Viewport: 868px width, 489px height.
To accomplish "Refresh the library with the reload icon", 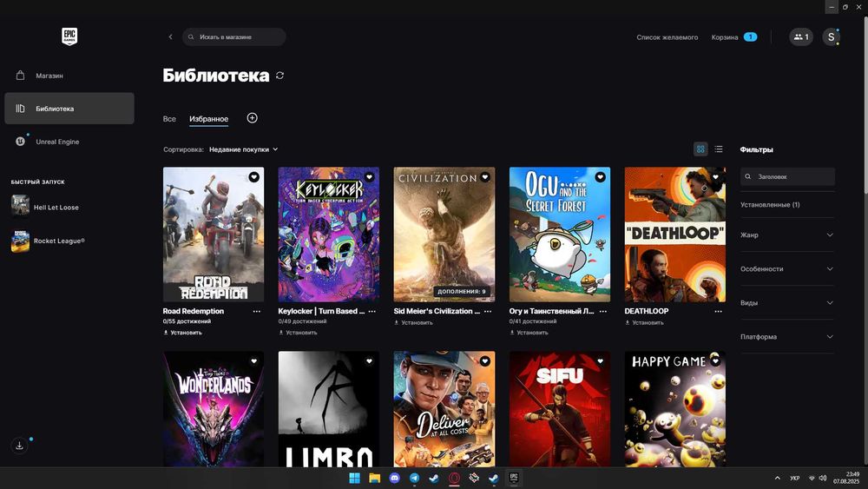I will [280, 76].
